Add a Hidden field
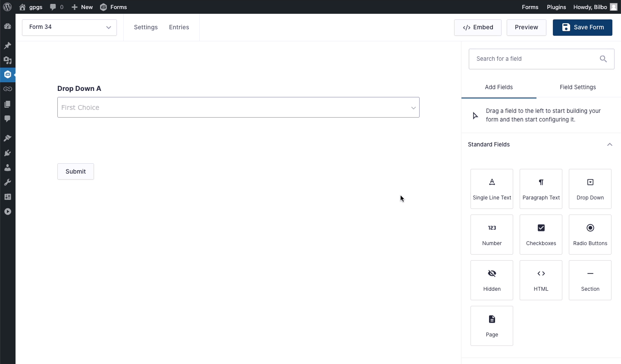 (x=492, y=280)
